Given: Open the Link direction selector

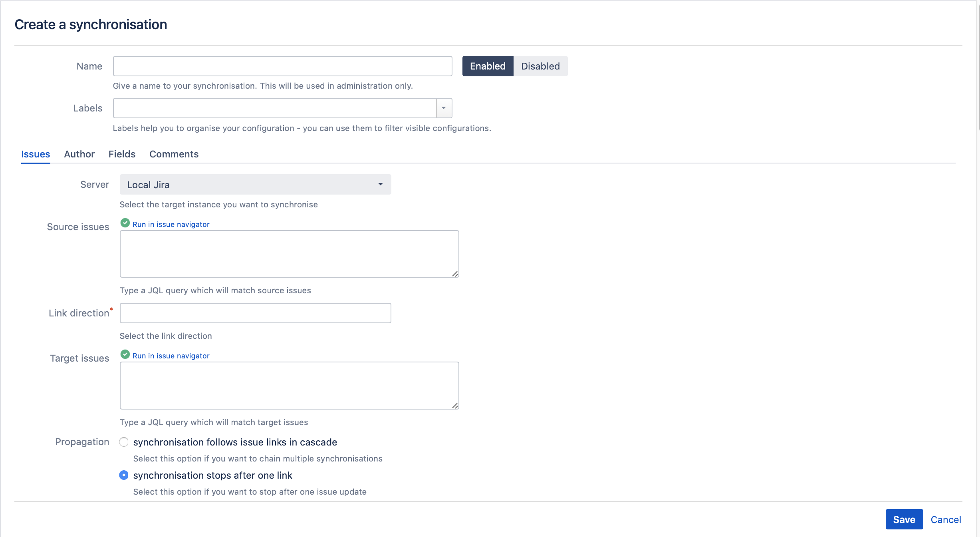Looking at the screenshot, I should (255, 313).
